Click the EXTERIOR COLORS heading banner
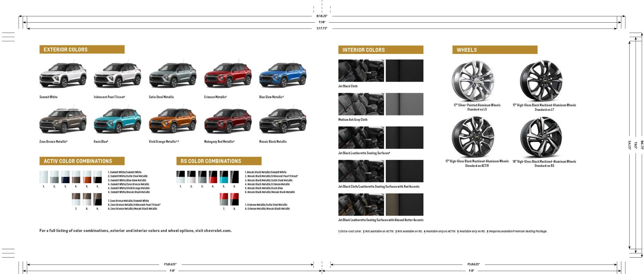Screen dimensions: 644x274 point(82,50)
